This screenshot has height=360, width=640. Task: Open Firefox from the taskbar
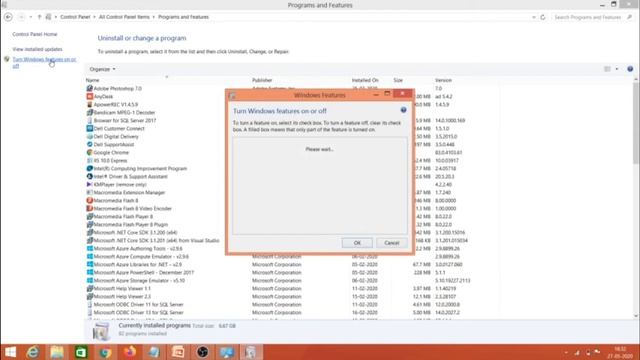click(130, 352)
